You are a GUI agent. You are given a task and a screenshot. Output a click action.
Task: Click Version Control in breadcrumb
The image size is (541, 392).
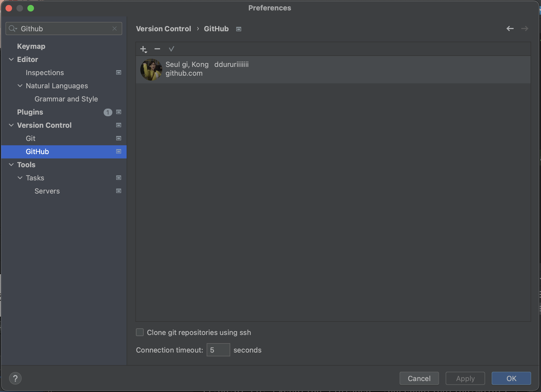pyautogui.click(x=163, y=29)
